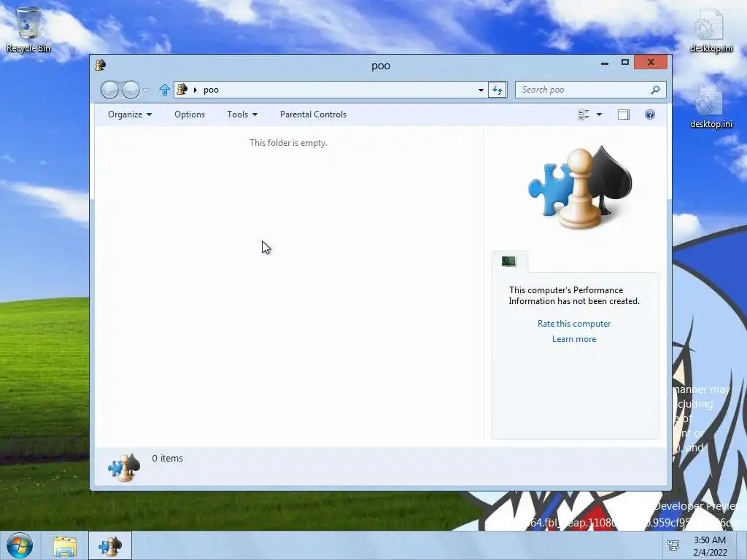Click the Back navigation button
This screenshot has width=747, height=560.
point(109,90)
